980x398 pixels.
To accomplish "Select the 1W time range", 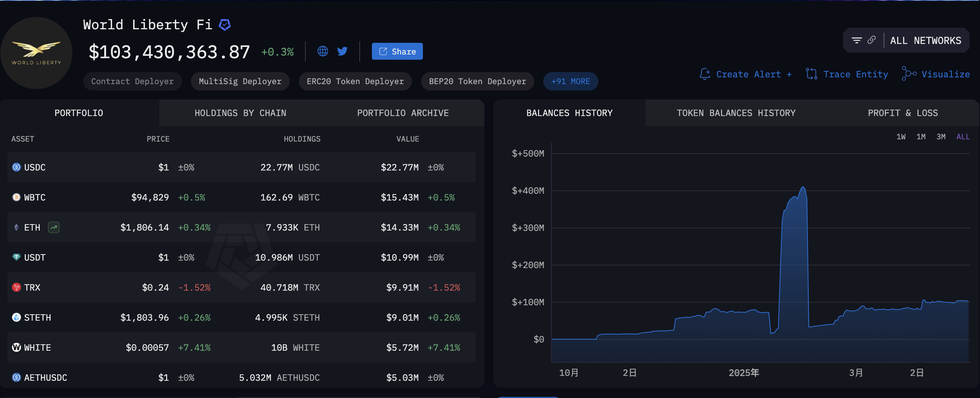I will 901,137.
